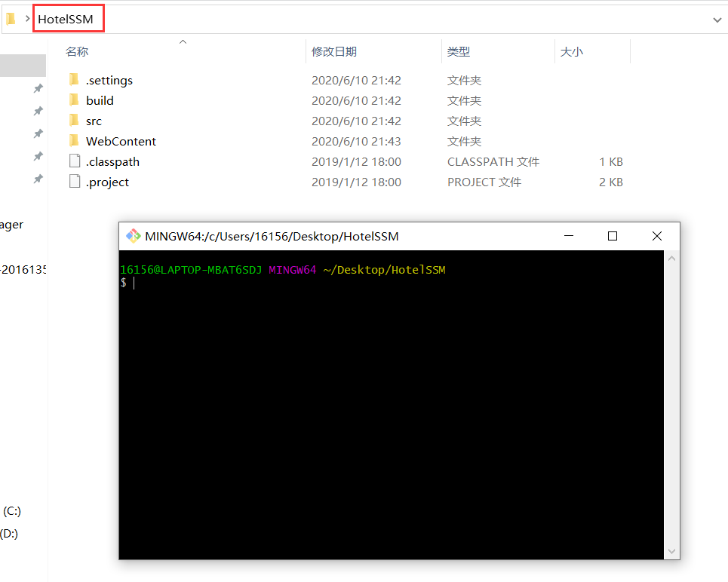728x582 pixels.
Task: Click the folder icon in the address bar
Action: click(x=8, y=17)
